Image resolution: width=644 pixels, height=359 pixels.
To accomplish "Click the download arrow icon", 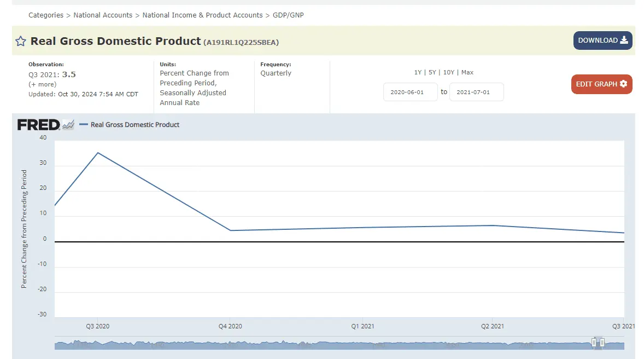I will (624, 40).
